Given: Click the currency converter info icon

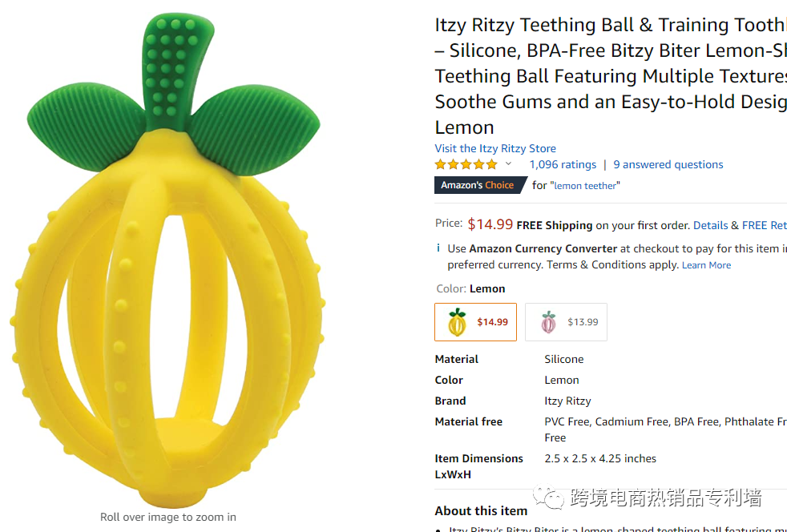Looking at the screenshot, I should [438, 248].
